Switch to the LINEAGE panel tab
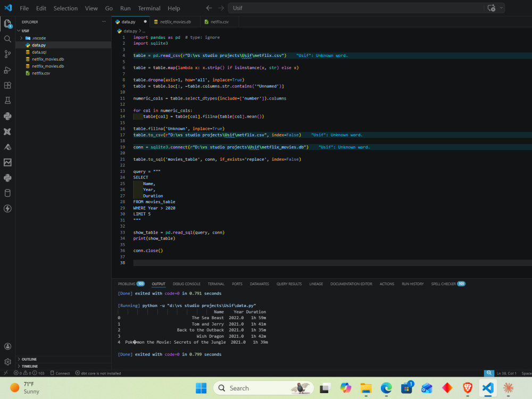 [316, 284]
